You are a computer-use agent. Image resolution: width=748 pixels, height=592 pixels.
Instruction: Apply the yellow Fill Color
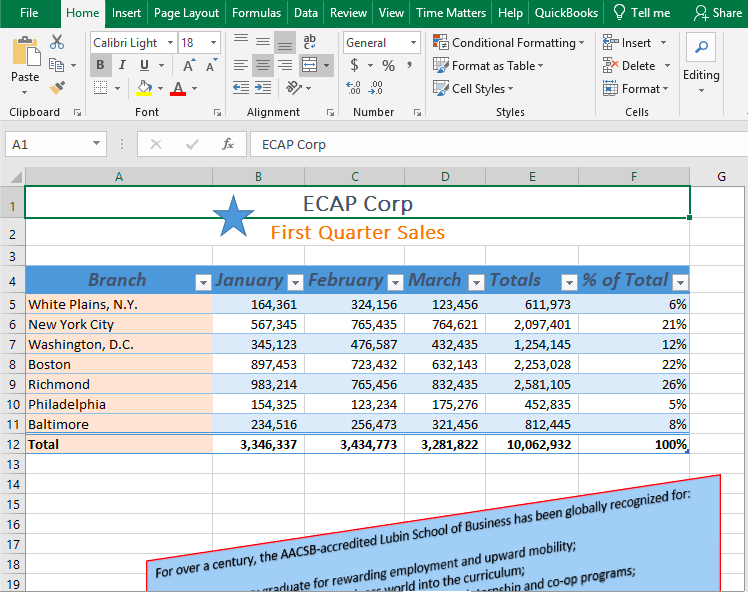[144, 88]
